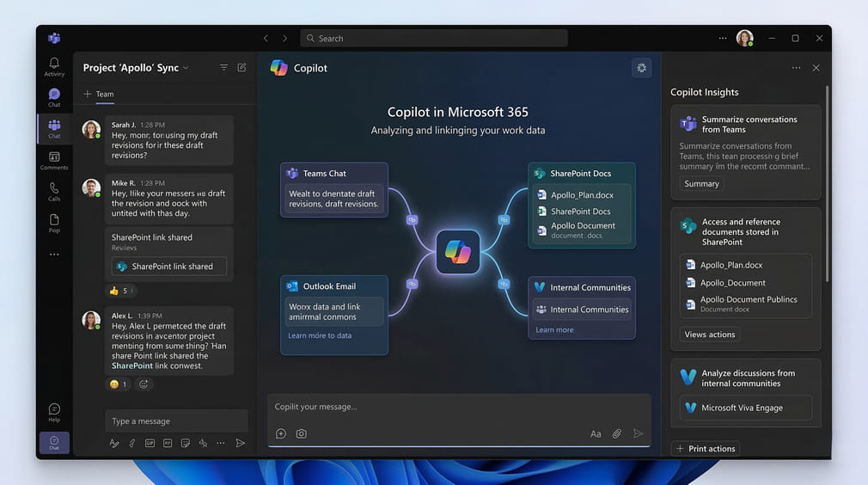Viewport: 868px width, 485px height.
Task: Open the profile avatar in title bar
Action: pyautogui.click(x=744, y=38)
